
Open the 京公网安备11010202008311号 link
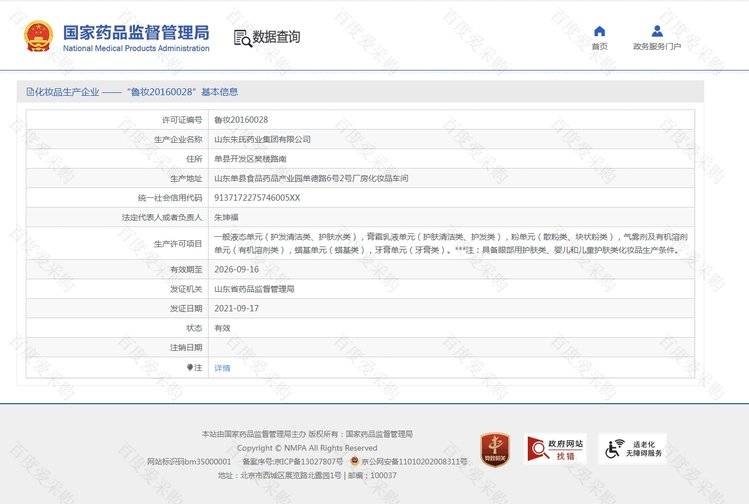click(x=414, y=461)
